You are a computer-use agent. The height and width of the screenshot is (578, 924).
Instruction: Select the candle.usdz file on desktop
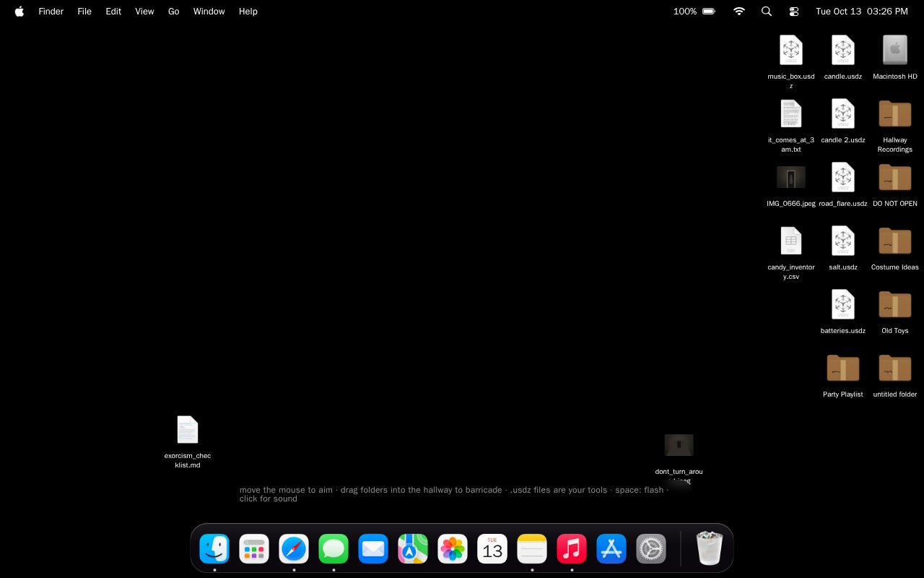click(x=843, y=51)
